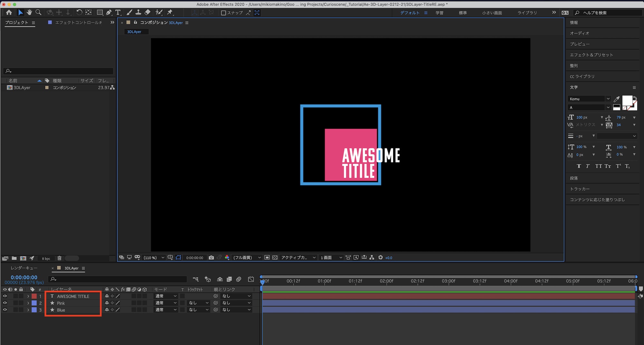Screen dimensions: 644x345
Task: Select the Zoom tool
Action: point(38,13)
